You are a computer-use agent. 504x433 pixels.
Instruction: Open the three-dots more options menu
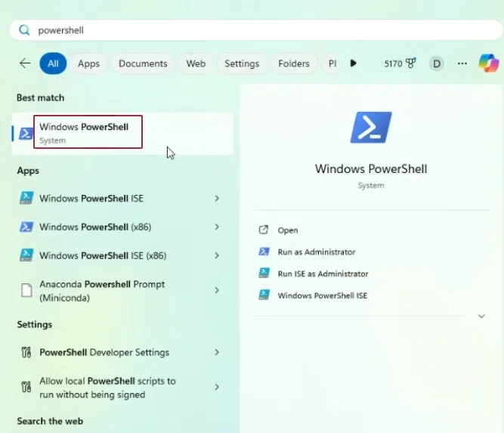click(462, 63)
